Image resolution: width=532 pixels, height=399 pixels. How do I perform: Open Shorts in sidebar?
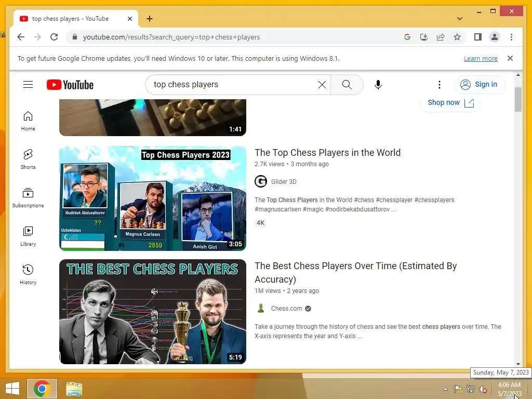pos(28,159)
